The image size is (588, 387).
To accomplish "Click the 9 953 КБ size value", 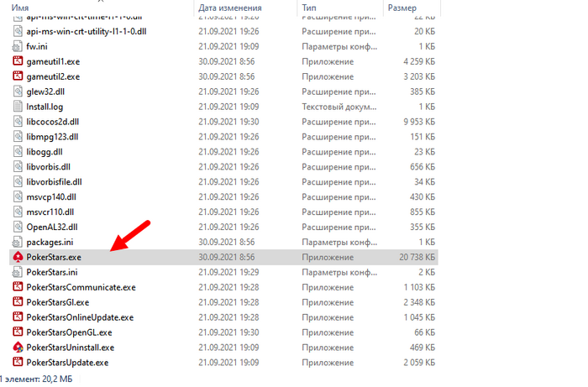I will click(x=419, y=122).
